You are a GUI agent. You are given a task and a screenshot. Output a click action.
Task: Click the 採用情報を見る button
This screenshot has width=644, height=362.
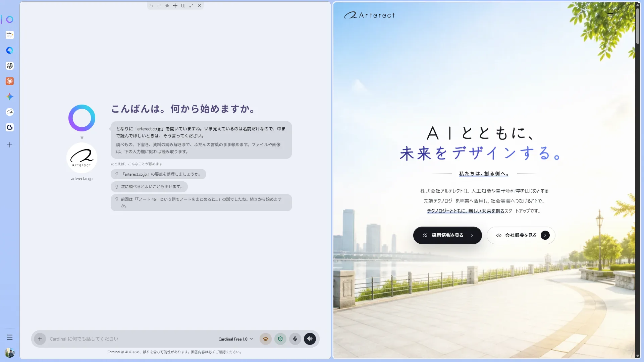click(x=447, y=235)
